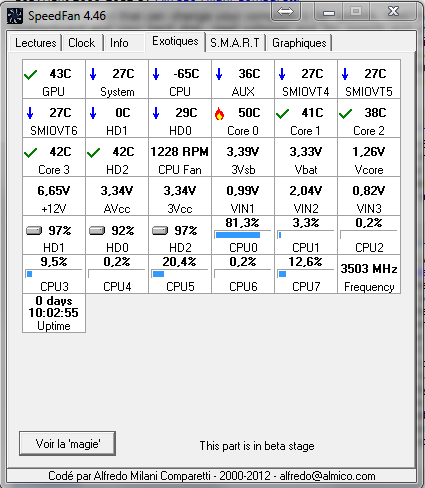
Task: Click the CPU3 9,5% usage bar
Action: tap(54, 274)
